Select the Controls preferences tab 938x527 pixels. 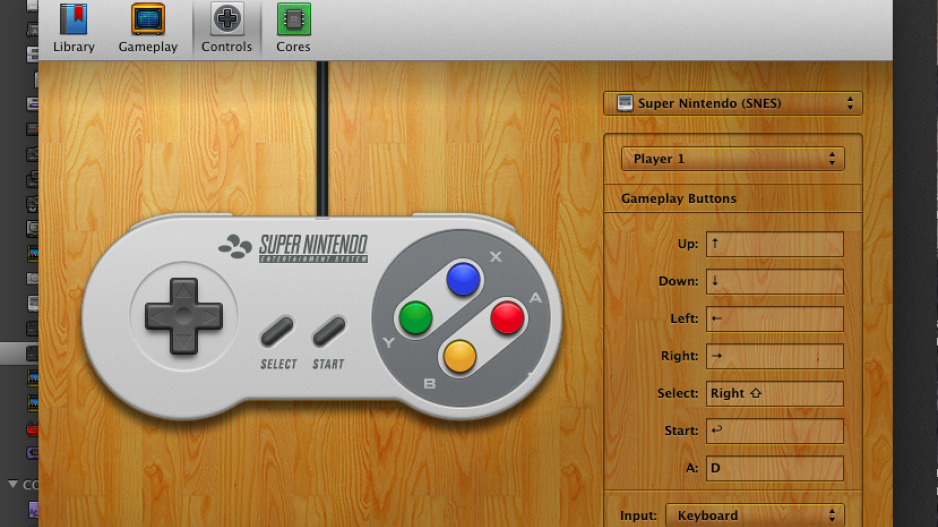click(227, 28)
